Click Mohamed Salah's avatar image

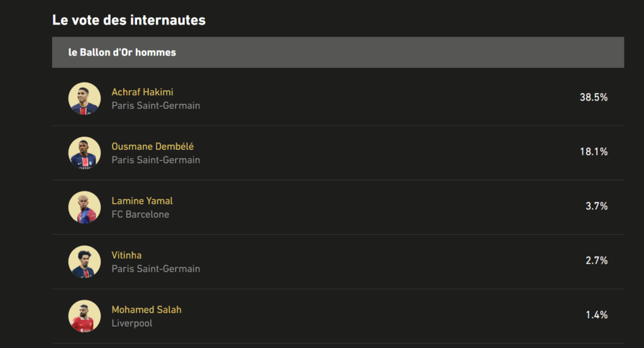[x=84, y=316]
